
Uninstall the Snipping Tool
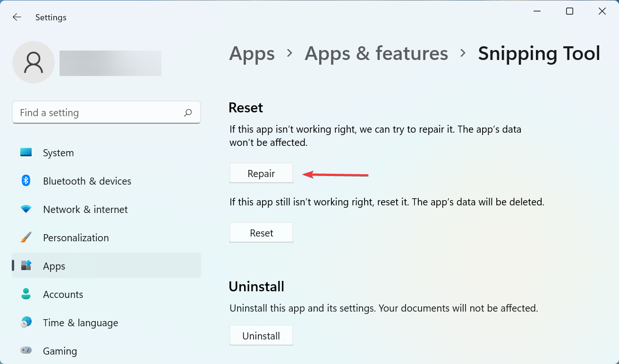click(x=261, y=335)
